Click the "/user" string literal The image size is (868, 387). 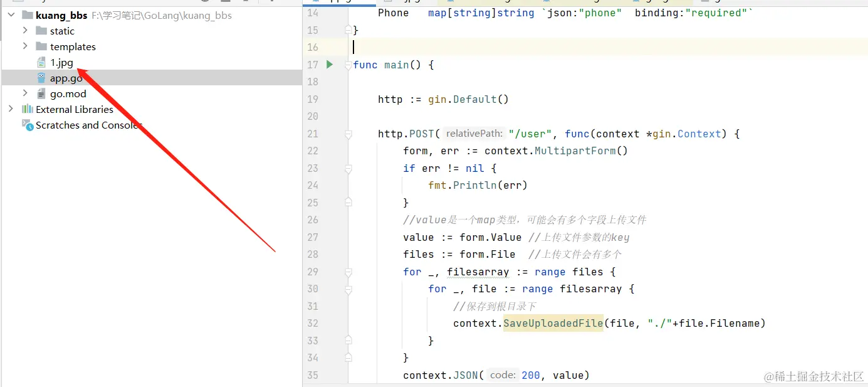click(x=530, y=134)
